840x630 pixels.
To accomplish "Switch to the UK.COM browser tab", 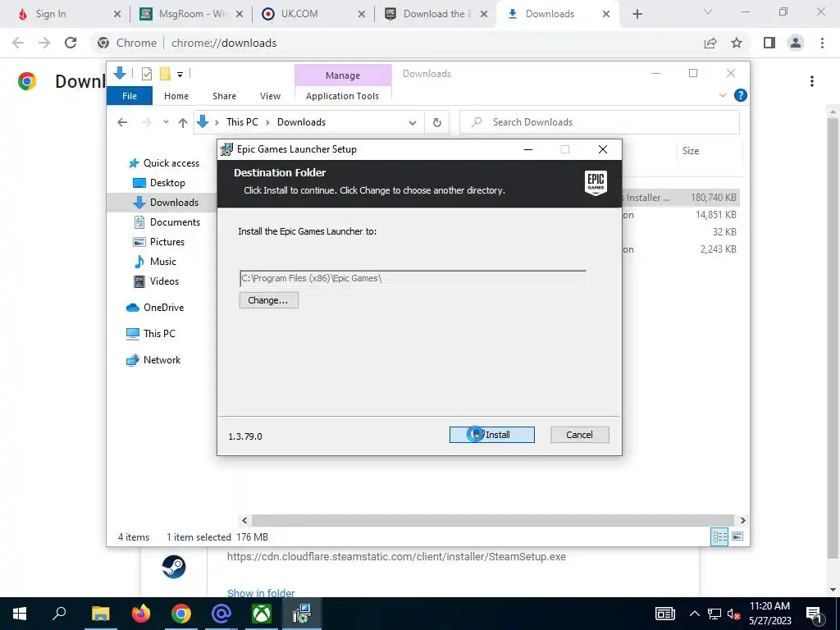I will pyautogui.click(x=313, y=14).
